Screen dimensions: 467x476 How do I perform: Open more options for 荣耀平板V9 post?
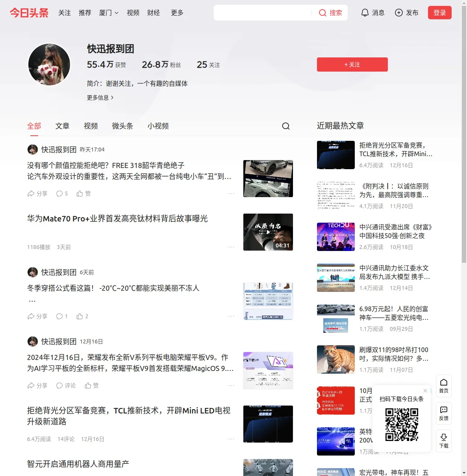(231, 386)
